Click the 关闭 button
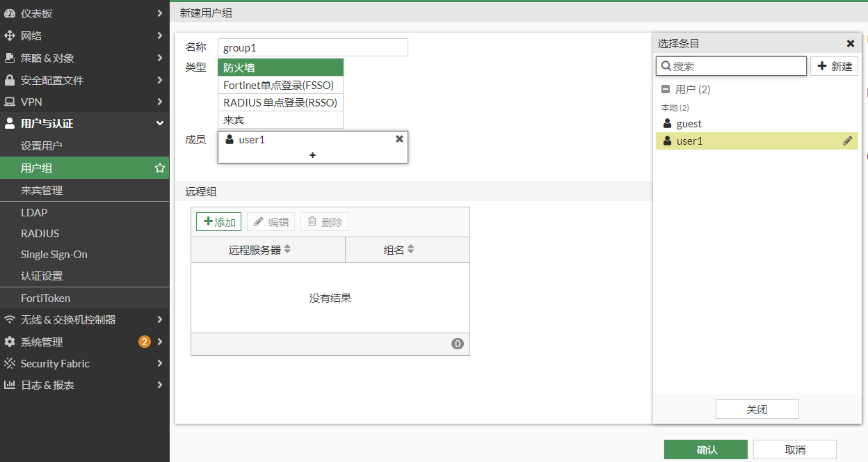Screen dimensions: 868x462 [x=757, y=409]
